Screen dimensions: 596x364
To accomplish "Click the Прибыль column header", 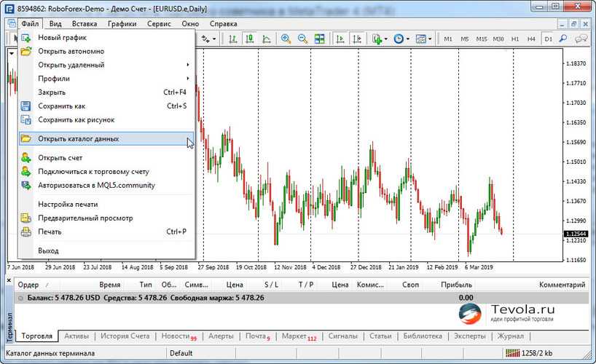I will (456, 285).
